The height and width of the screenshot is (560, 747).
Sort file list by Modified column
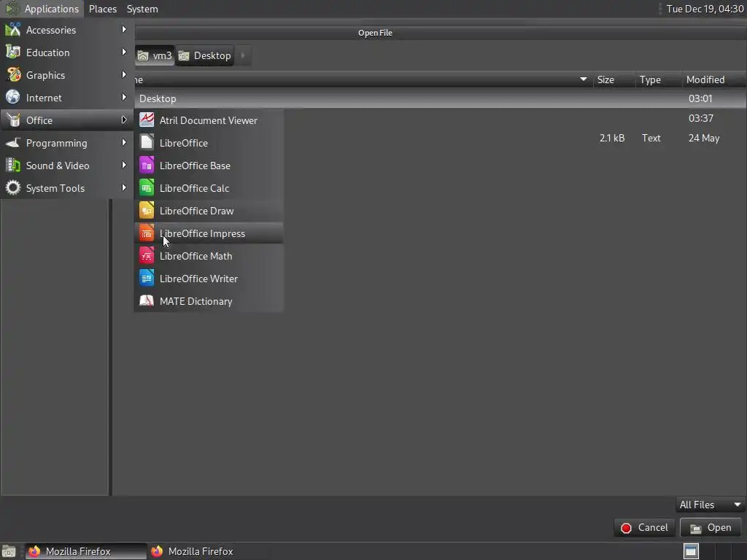point(713,79)
